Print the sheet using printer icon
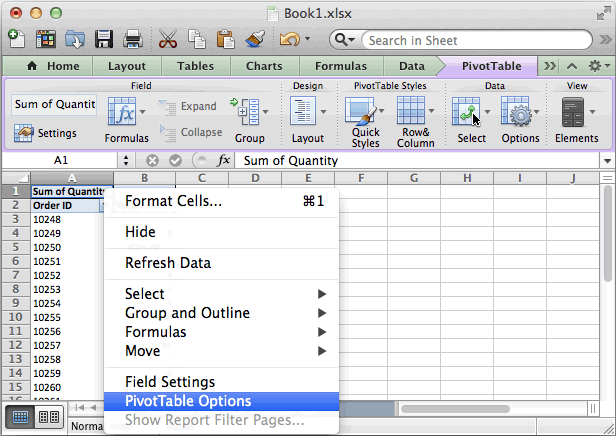This screenshot has height=436, width=616. [133, 39]
